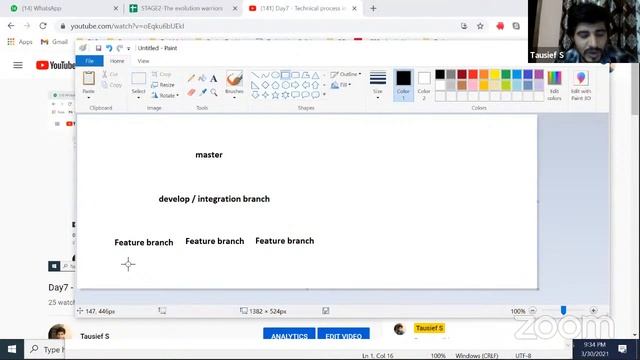Click the zoom in plus button

tap(593, 311)
